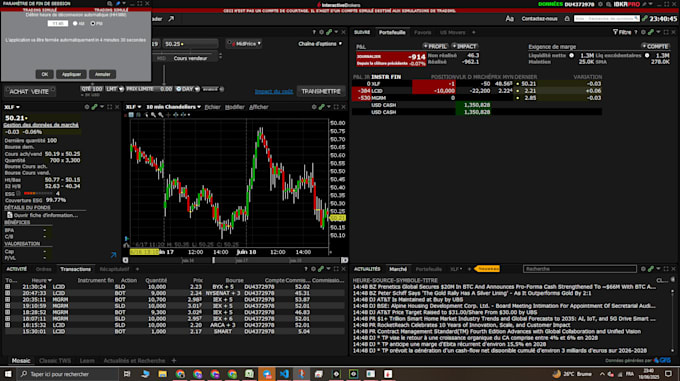Open the Impact du coût link

[274, 91]
